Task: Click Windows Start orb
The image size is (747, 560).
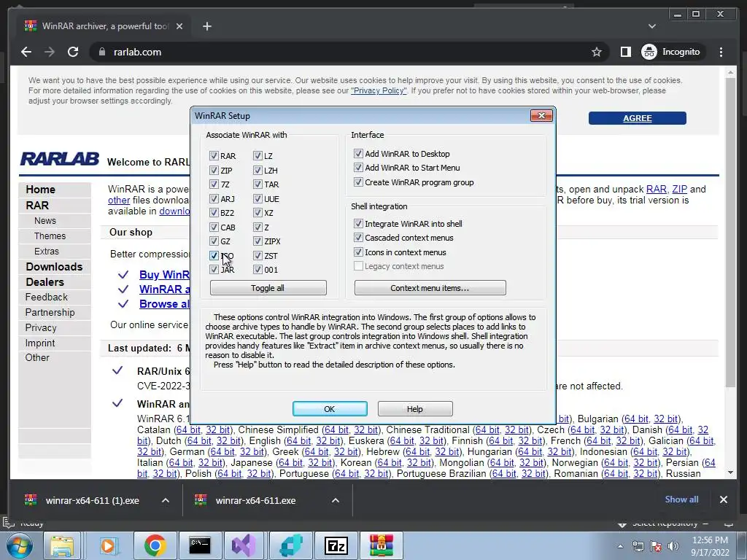Action: point(19,545)
